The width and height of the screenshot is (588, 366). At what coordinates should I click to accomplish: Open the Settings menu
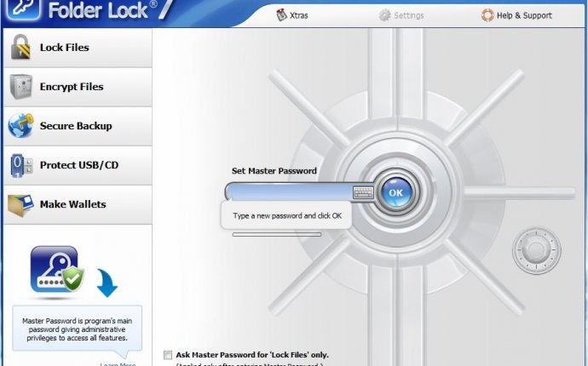(401, 15)
